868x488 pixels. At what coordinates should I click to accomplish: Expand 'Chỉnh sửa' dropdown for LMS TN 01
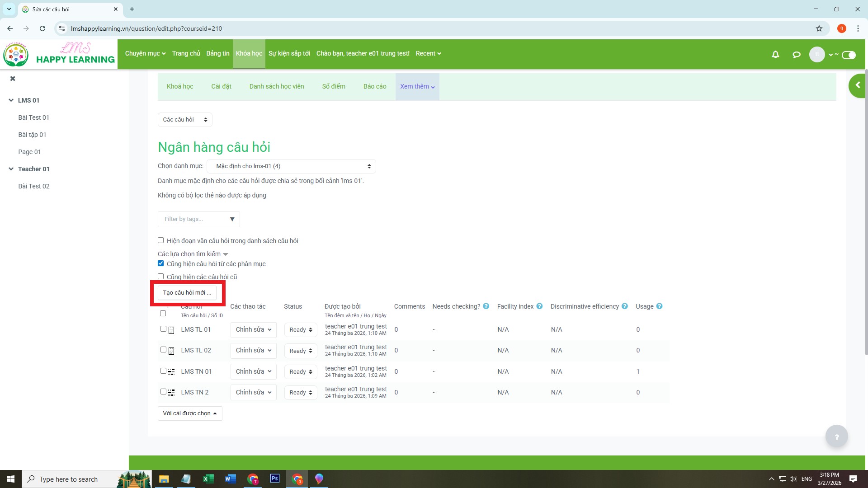click(x=253, y=371)
